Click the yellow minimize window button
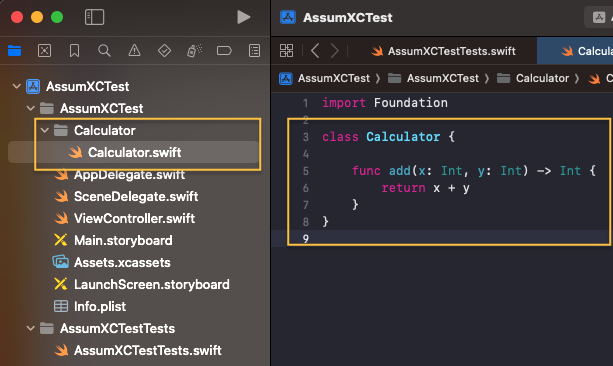Image resolution: width=613 pixels, height=366 pixels. [37, 17]
